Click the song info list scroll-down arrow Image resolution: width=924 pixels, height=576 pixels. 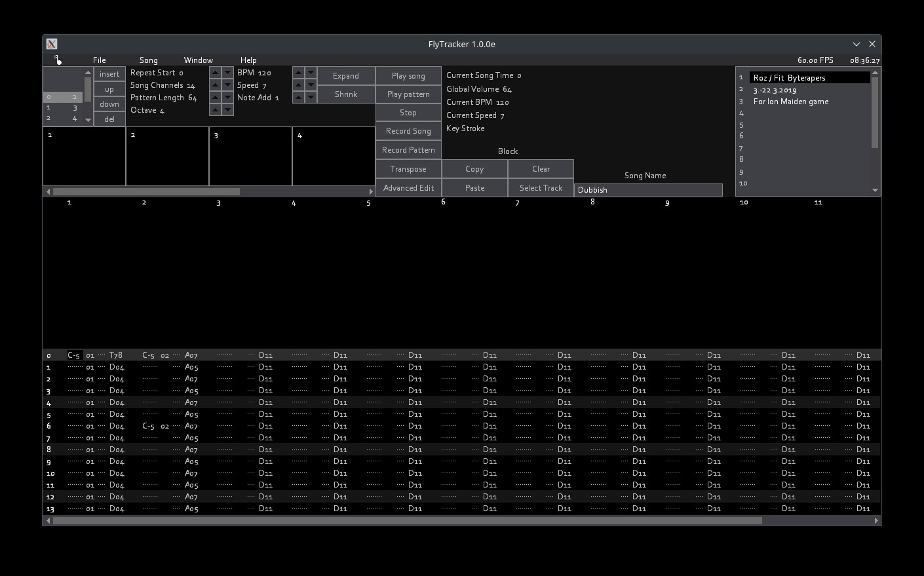(875, 191)
